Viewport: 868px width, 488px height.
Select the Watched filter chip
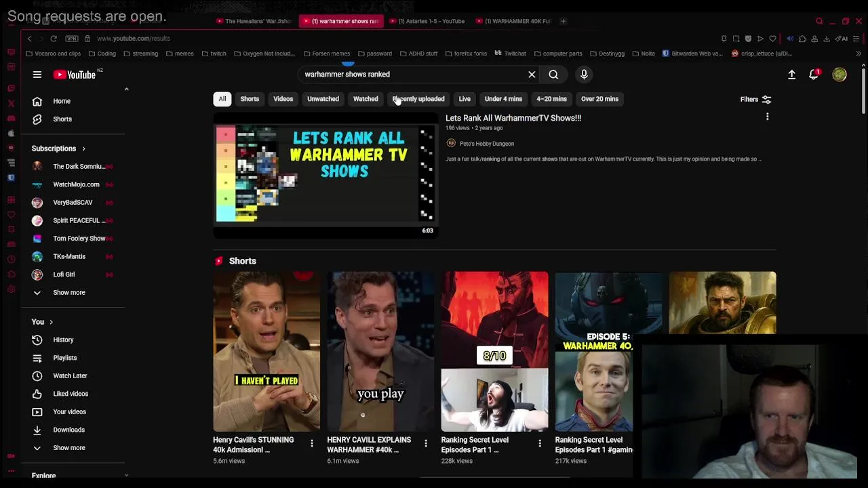pos(366,99)
